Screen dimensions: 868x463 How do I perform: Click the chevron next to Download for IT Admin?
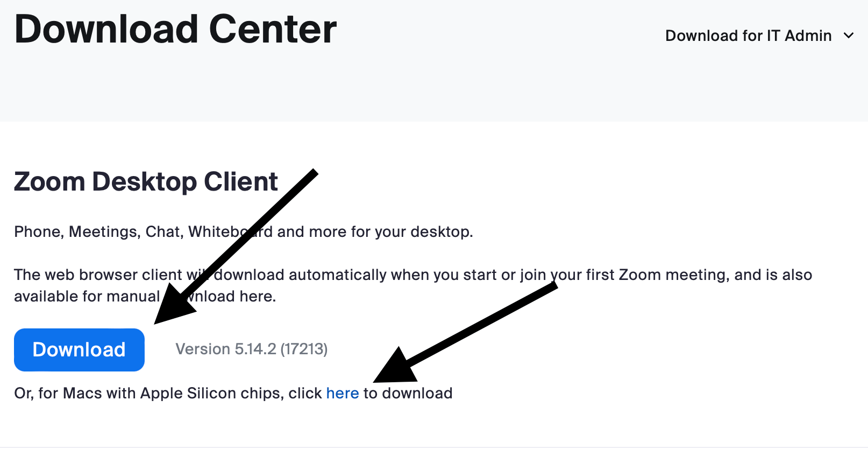tap(849, 36)
